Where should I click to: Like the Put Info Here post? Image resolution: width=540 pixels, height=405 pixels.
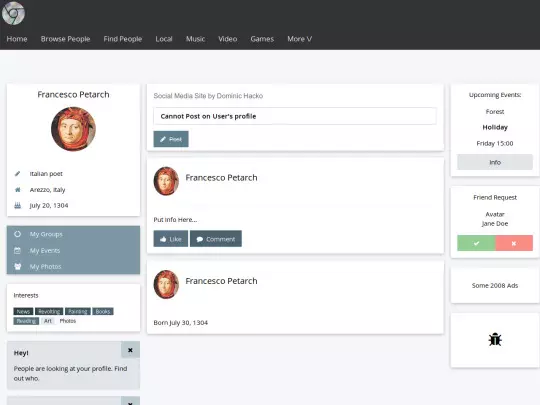point(171,239)
